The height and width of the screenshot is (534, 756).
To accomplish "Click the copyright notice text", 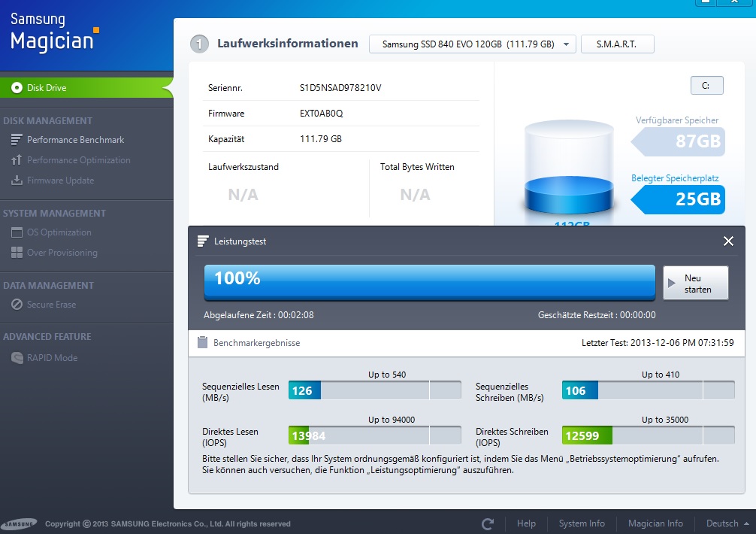I will (168, 524).
